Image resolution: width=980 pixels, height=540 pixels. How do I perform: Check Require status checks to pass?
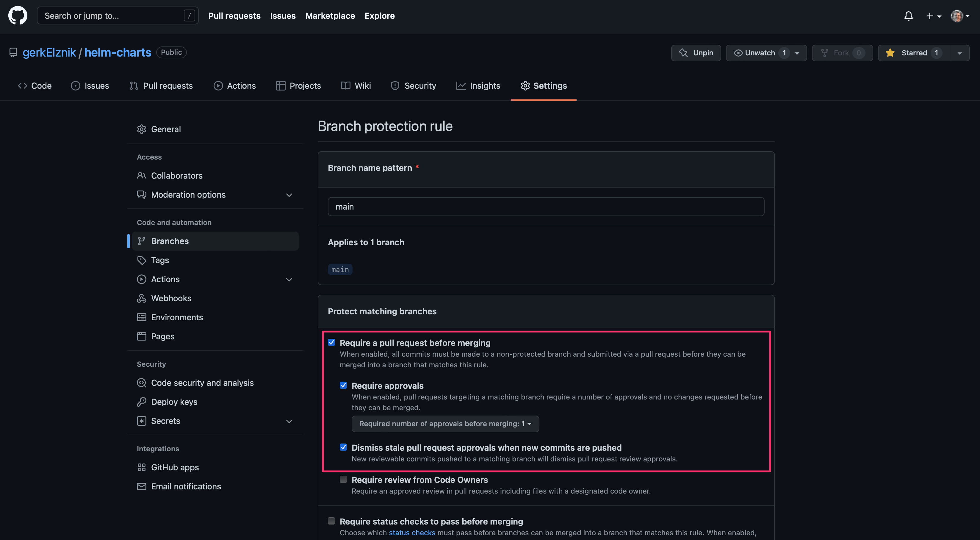(331, 521)
